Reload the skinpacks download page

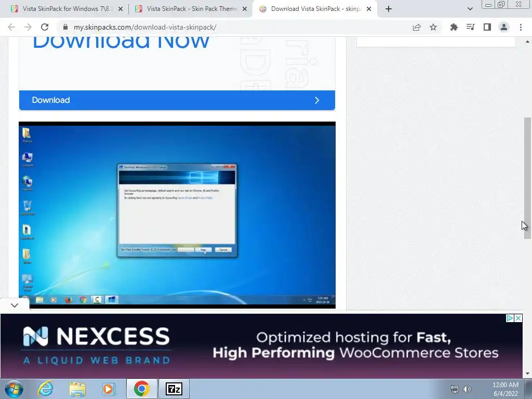click(x=45, y=27)
